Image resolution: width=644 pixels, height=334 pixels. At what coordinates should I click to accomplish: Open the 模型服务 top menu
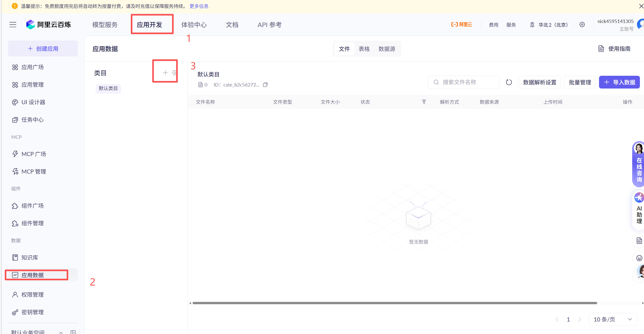pyautogui.click(x=105, y=25)
